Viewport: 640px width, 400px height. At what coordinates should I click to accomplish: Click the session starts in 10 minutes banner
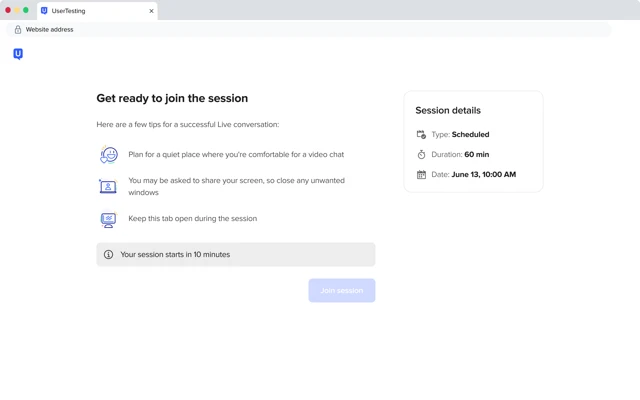pos(236,255)
